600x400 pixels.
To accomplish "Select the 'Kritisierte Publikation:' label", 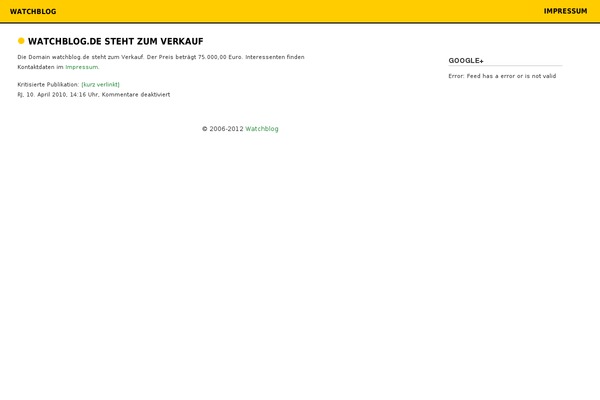I will pyautogui.click(x=48, y=85).
